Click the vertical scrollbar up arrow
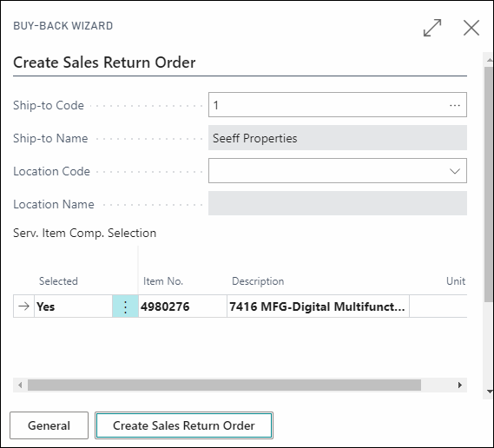Image resolution: width=494 pixels, height=448 pixels. coord(490,60)
